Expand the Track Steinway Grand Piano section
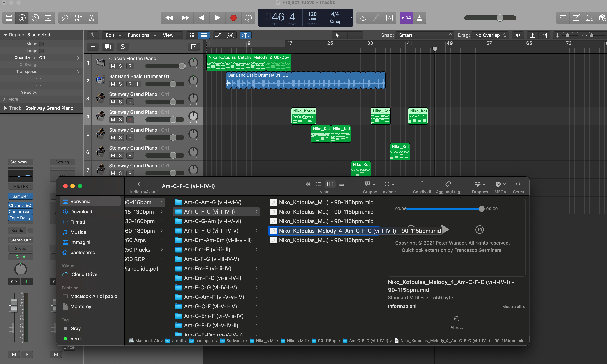This screenshot has height=364, width=607. (5, 108)
